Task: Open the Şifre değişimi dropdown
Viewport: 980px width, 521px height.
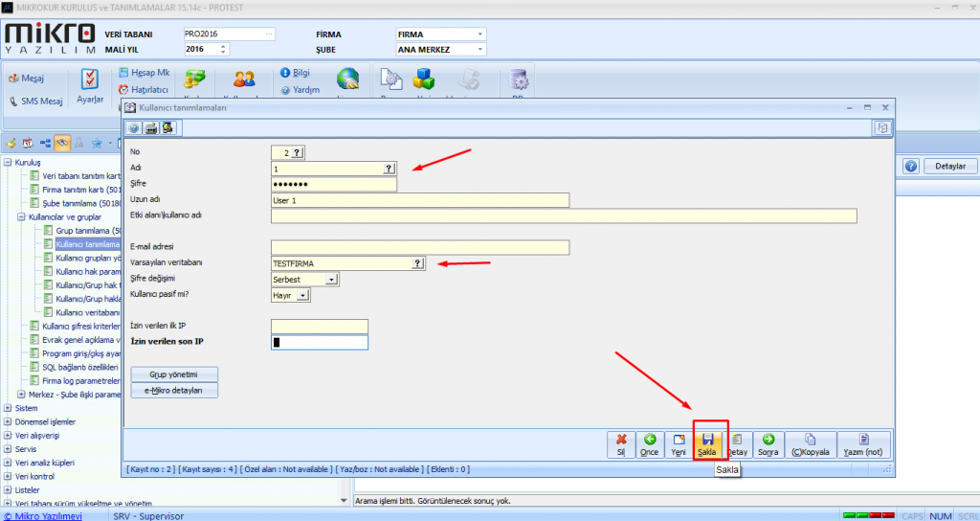Action: coord(332,279)
